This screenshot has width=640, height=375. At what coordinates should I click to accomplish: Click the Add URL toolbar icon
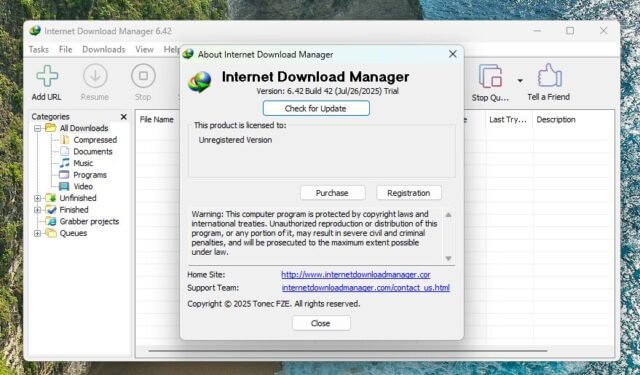pos(47,76)
